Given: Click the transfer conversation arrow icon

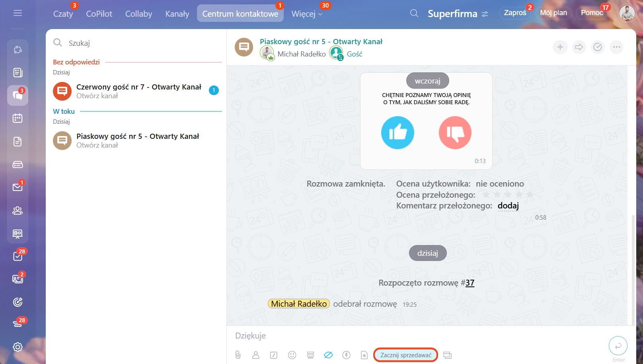Looking at the screenshot, I should (x=579, y=47).
